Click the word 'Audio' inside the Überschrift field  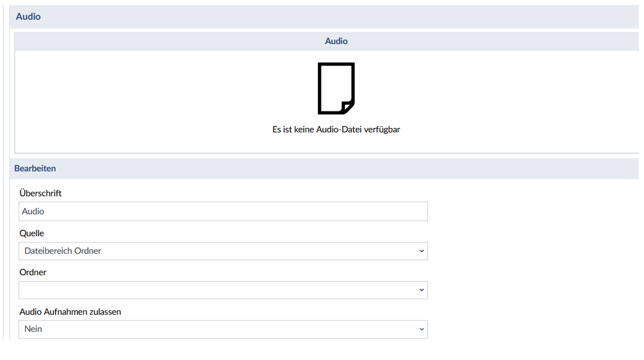coord(33,212)
